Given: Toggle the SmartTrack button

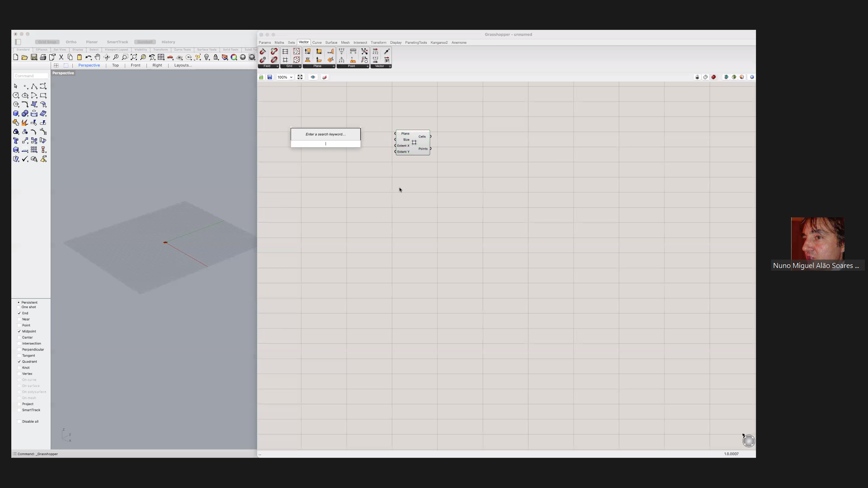Looking at the screenshot, I should pyautogui.click(x=118, y=42).
